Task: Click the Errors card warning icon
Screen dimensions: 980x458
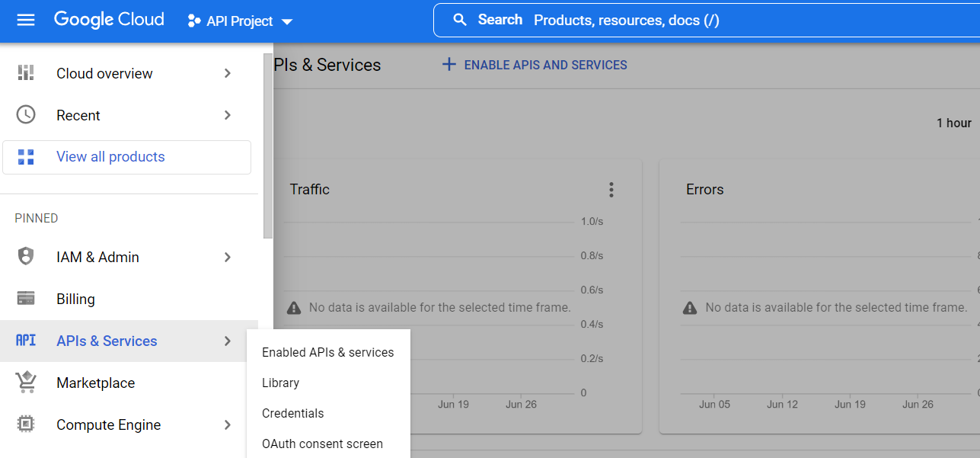Action: pos(690,308)
